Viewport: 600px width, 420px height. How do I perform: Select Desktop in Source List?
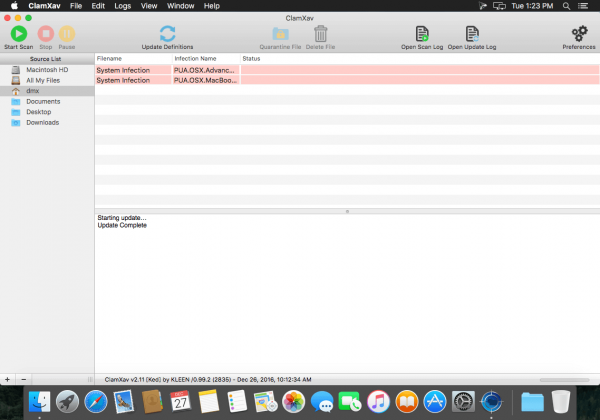pyautogui.click(x=47, y=112)
